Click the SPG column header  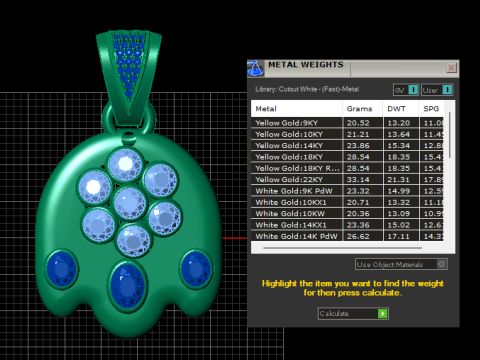pyautogui.click(x=431, y=109)
